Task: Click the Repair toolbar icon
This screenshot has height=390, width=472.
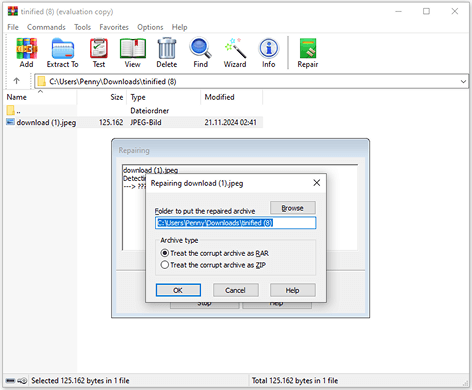Action: tap(308, 53)
